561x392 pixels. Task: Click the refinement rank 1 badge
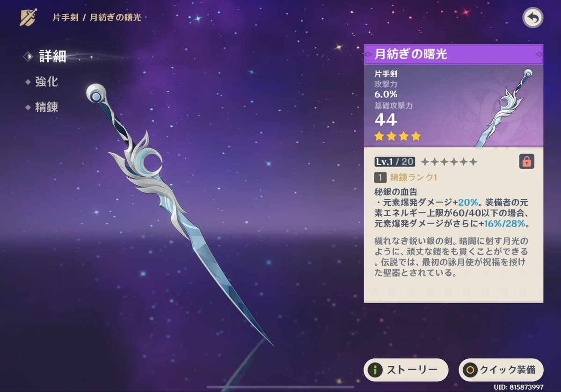coord(380,177)
